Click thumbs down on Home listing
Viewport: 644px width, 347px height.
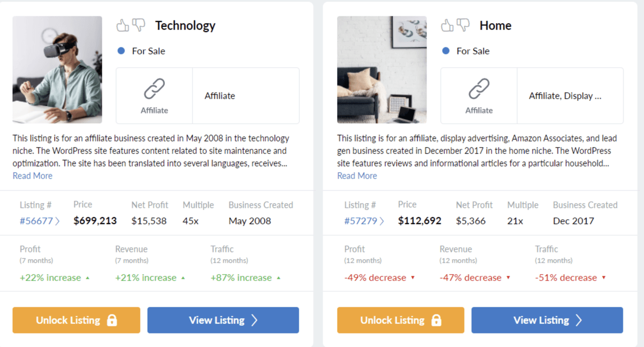coord(463,25)
